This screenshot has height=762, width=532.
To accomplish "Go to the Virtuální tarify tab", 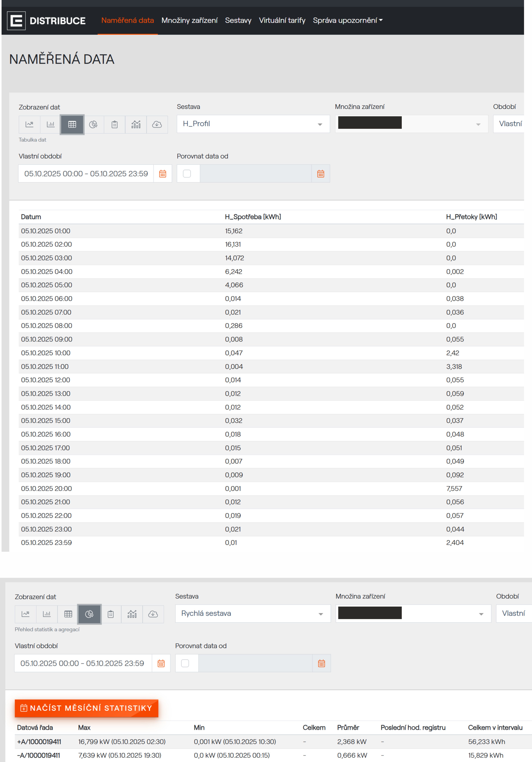I will tap(282, 21).
